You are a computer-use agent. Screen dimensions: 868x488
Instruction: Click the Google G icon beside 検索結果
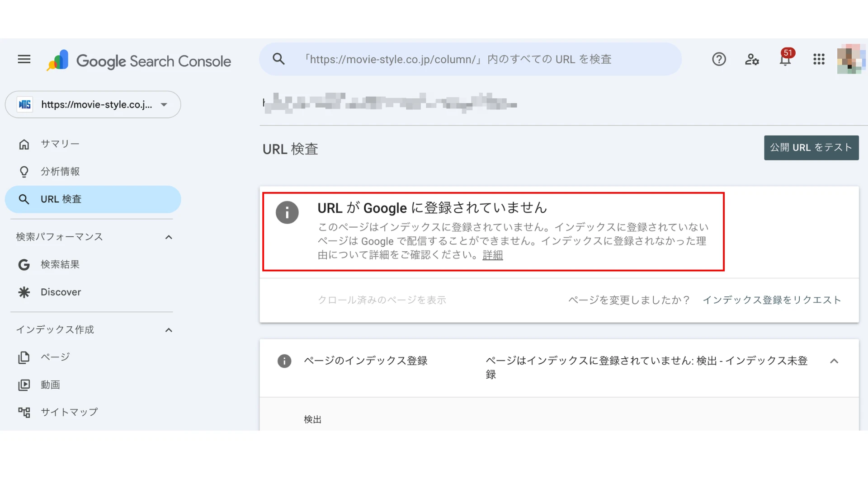(24, 265)
